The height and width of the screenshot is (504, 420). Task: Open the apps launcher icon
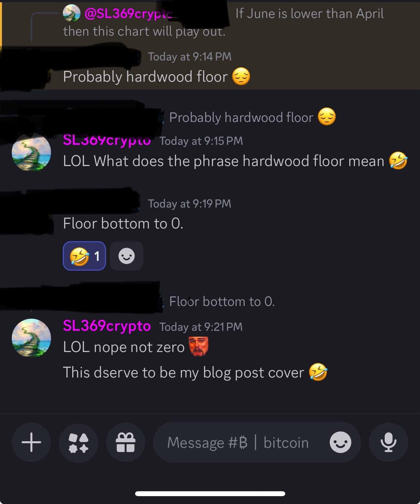(x=79, y=442)
